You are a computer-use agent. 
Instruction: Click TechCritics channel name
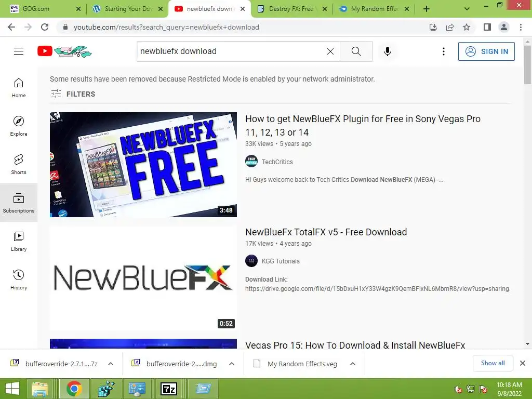click(x=277, y=162)
